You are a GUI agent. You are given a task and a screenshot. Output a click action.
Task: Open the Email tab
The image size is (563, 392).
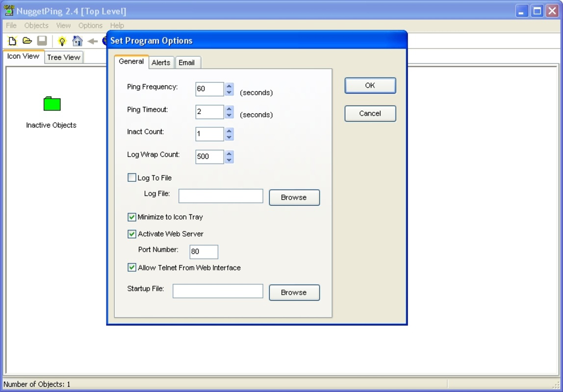tap(187, 62)
